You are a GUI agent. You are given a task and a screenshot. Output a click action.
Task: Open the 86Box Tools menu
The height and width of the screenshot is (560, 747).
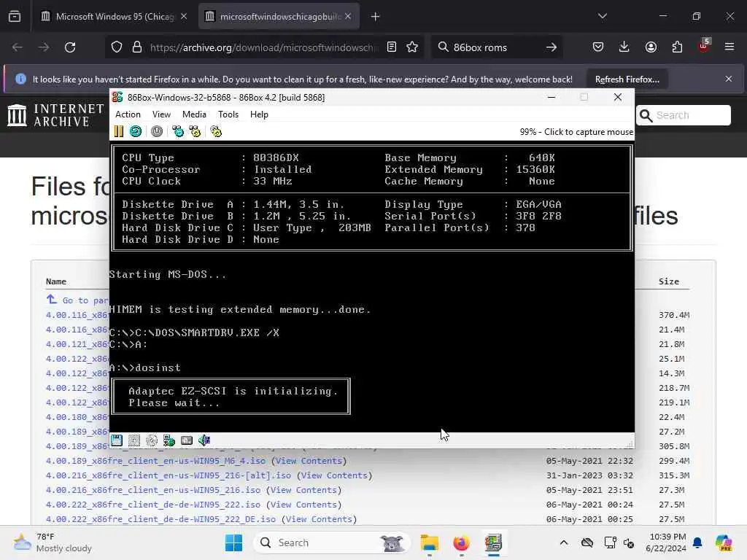(x=228, y=114)
